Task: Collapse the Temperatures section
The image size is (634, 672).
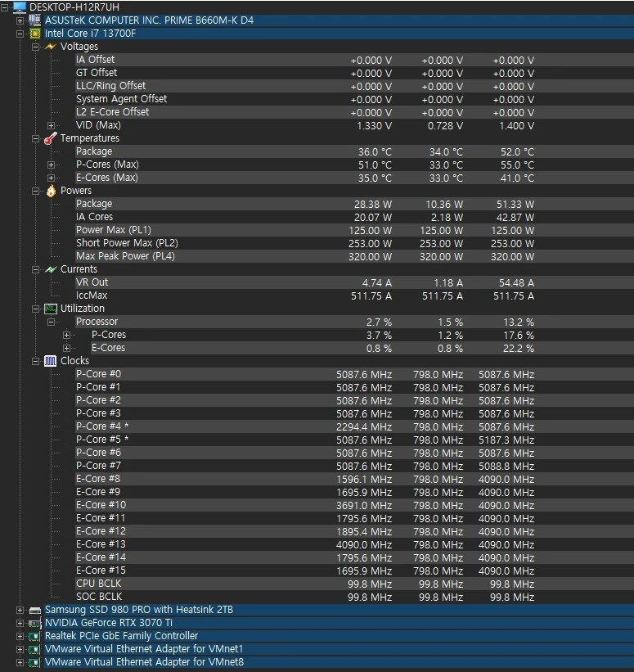Action: point(35,138)
